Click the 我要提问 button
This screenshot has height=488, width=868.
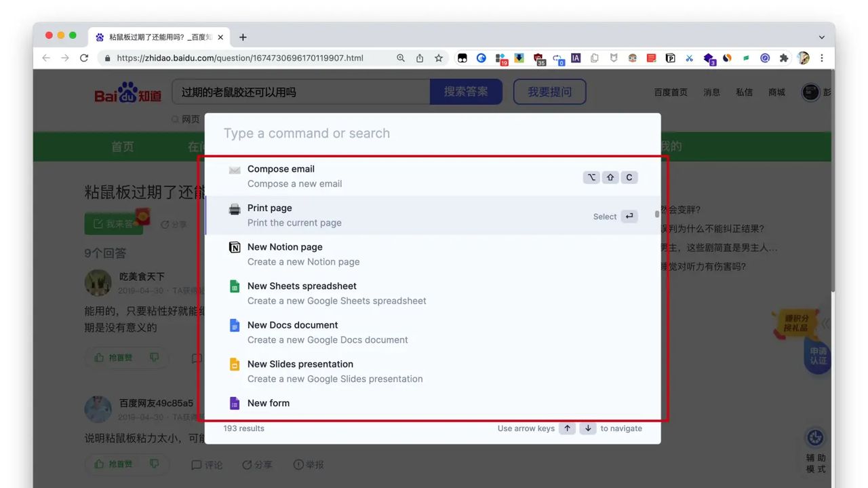(x=550, y=92)
